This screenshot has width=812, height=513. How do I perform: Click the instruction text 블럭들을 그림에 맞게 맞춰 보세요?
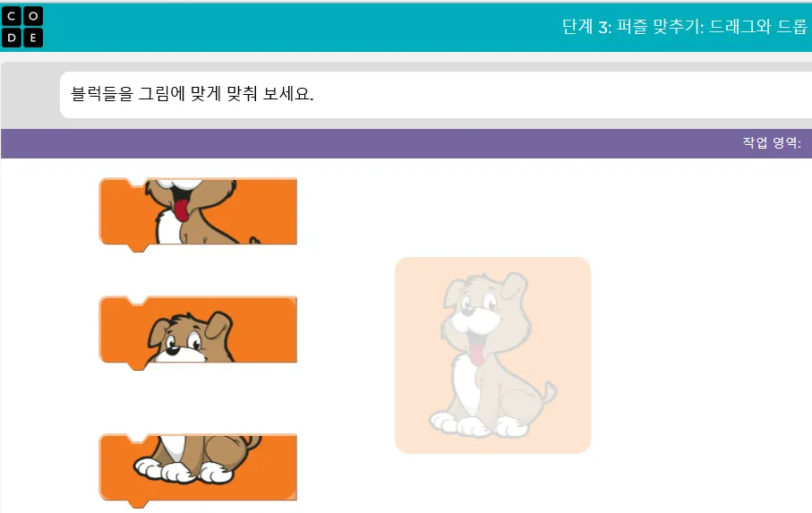[x=192, y=94]
